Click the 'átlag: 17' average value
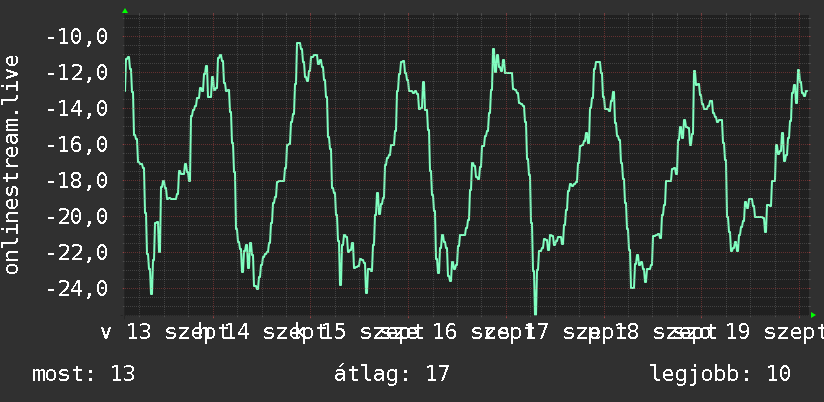 [392, 374]
